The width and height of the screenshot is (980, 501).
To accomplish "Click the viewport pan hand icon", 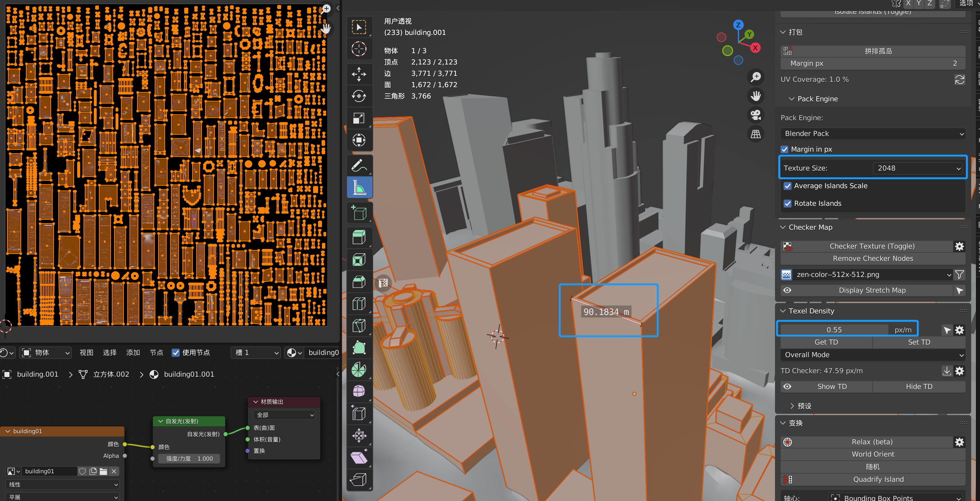I will pos(755,95).
